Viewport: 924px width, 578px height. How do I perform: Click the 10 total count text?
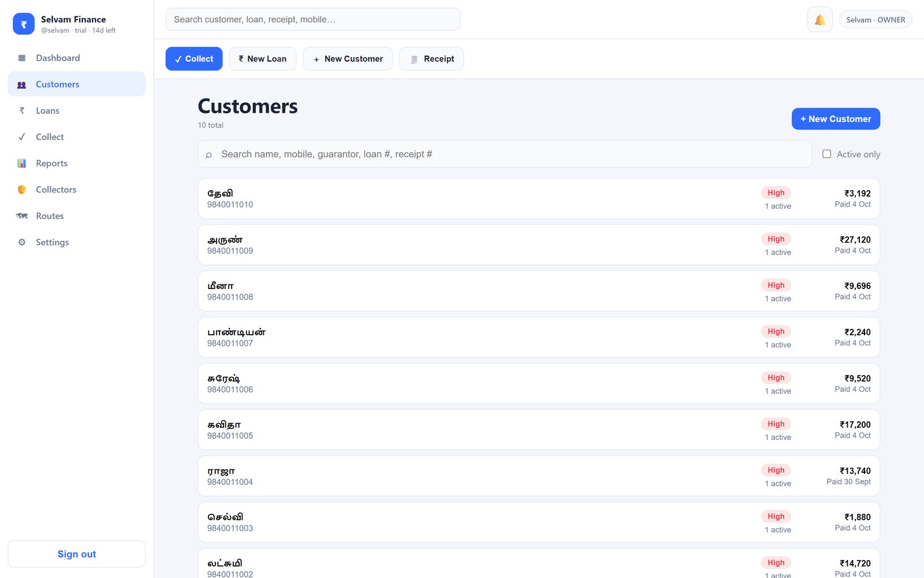210,125
